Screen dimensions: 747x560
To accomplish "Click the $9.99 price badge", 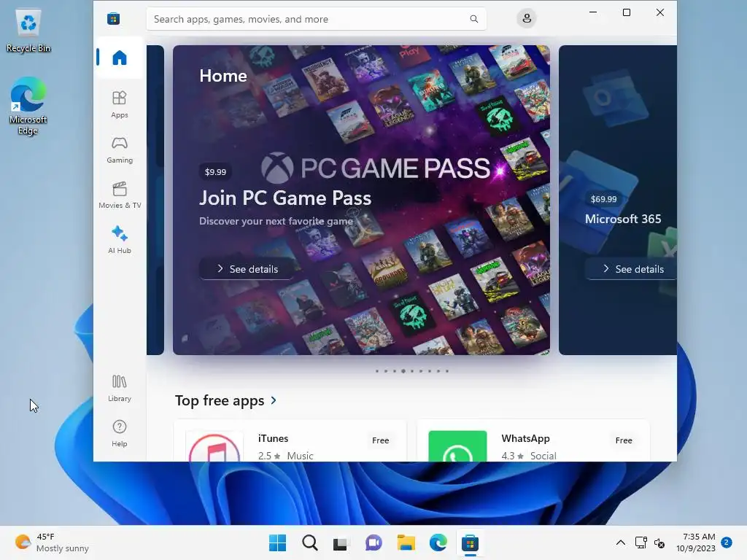I will (215, 172).
